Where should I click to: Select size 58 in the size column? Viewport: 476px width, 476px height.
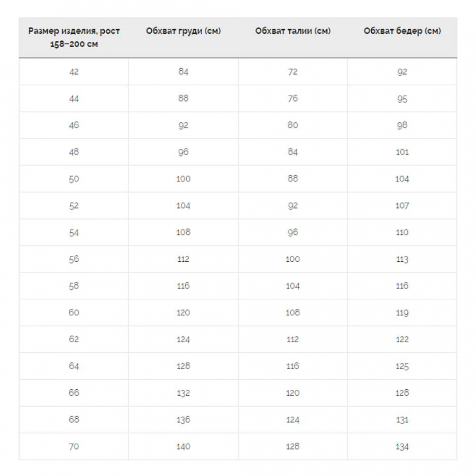point(74,286)
